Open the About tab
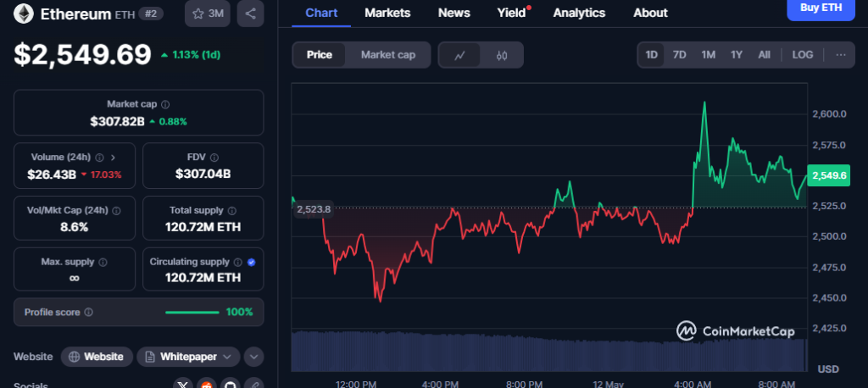This screenshot has height=388, width=868. click(x=650, y=13)
